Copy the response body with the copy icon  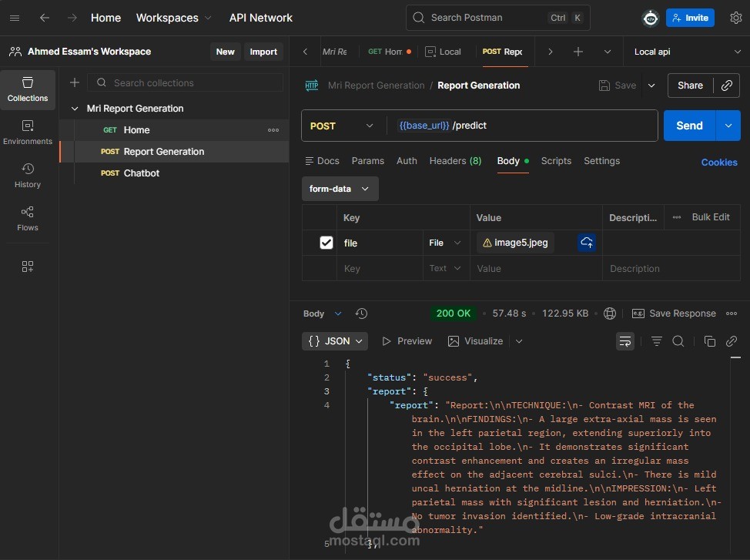point(709,341)
